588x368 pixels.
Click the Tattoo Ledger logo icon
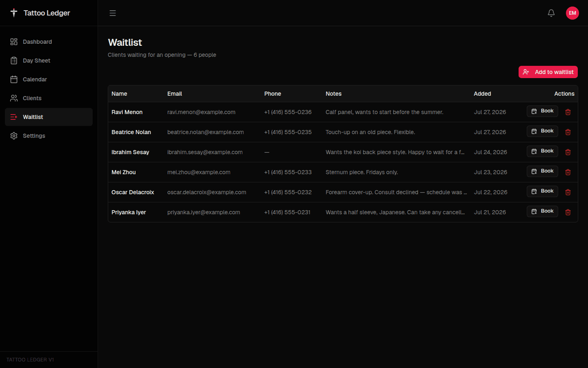[14, 13]
